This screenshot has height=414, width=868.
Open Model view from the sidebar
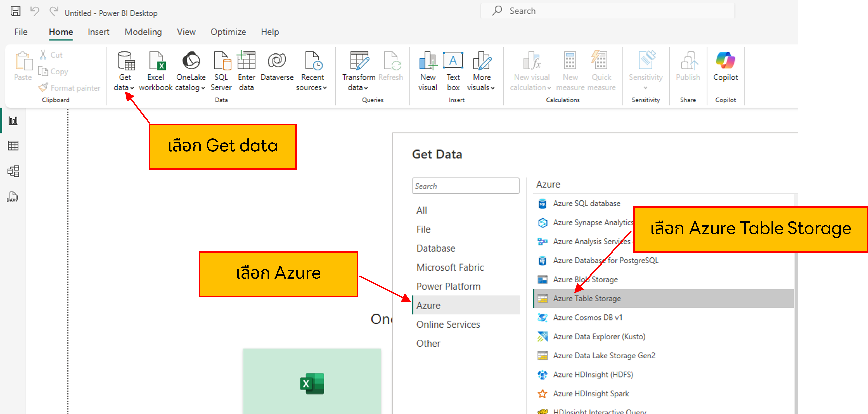tap(13, 171)
